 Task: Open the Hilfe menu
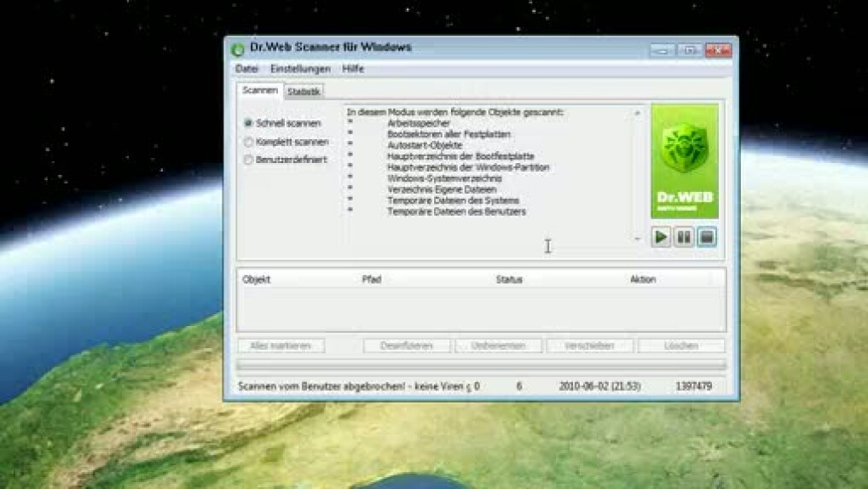(353, 68)
